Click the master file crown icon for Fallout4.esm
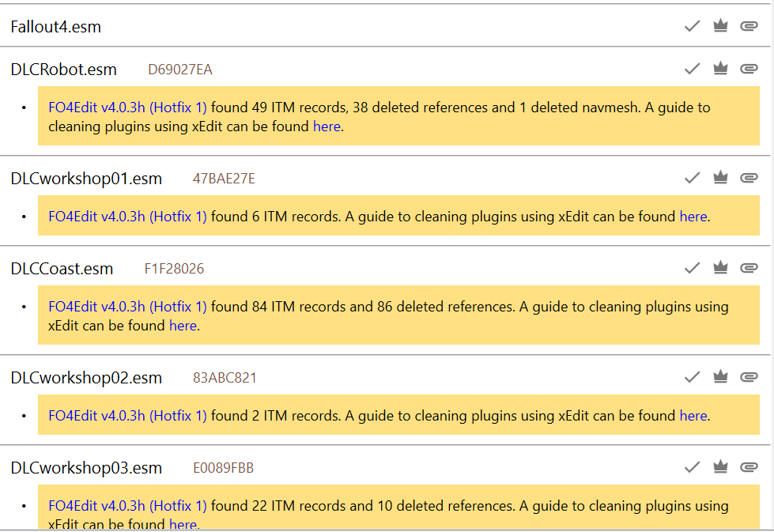The image size is (774, 532). coord(720,26)
